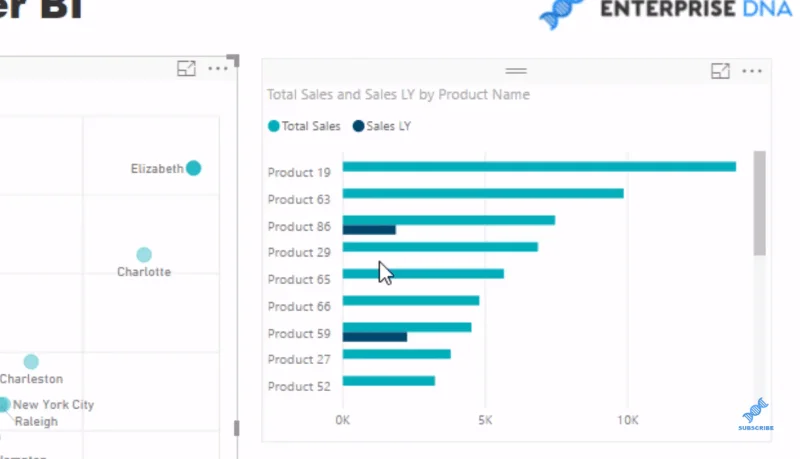Screen dimensions: 800x459
Task: Click the bar chart vertical scrollbar thumb
Action: 760,203
